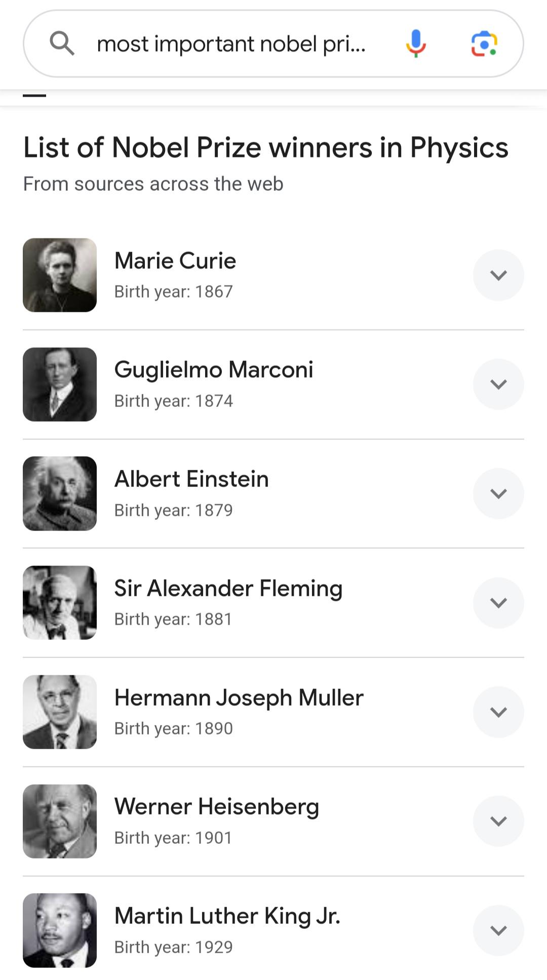Expand the Sir Alexander Fleming details
Image resolution: width=547 pixels, height=980 pixels.
point(498,603)
